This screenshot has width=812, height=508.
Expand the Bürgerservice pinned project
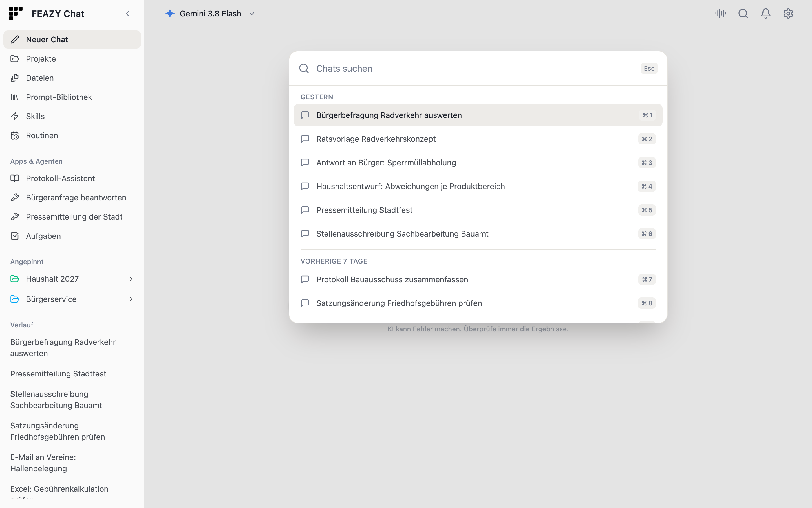(x=131, y=299)
